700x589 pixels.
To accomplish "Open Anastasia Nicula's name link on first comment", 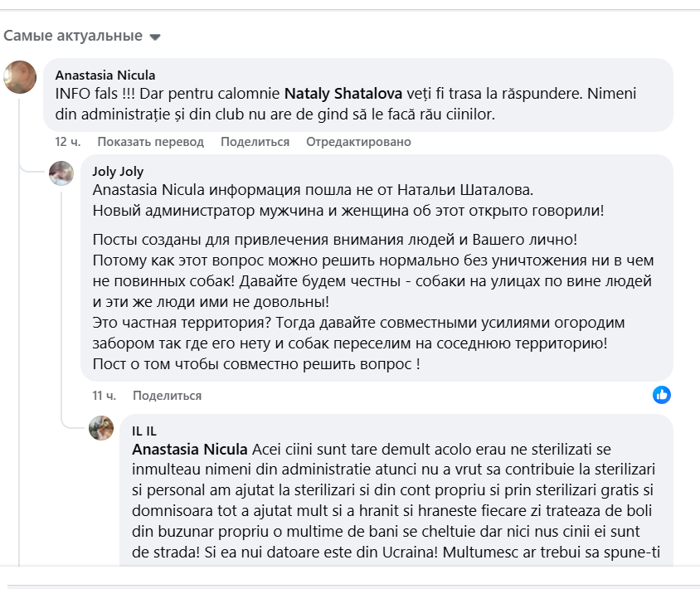I will [105, 75].
